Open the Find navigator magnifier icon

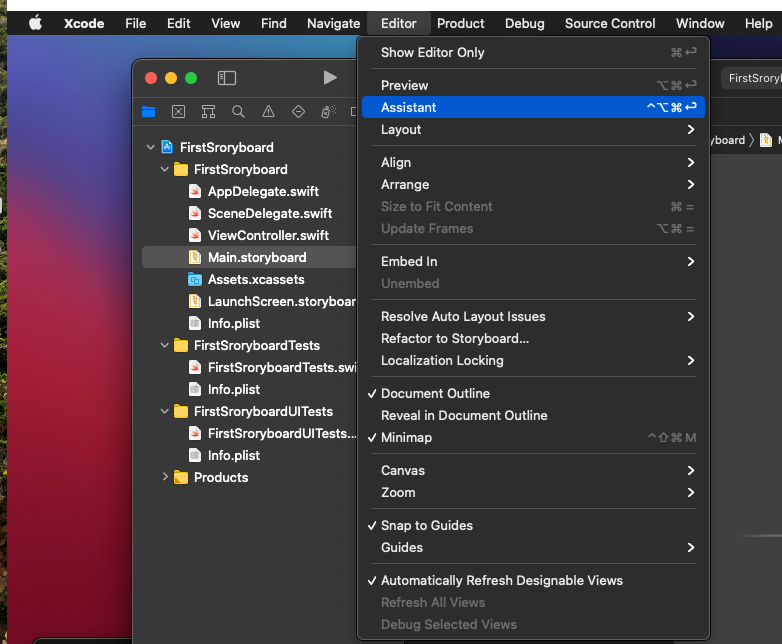pos(238,111)
